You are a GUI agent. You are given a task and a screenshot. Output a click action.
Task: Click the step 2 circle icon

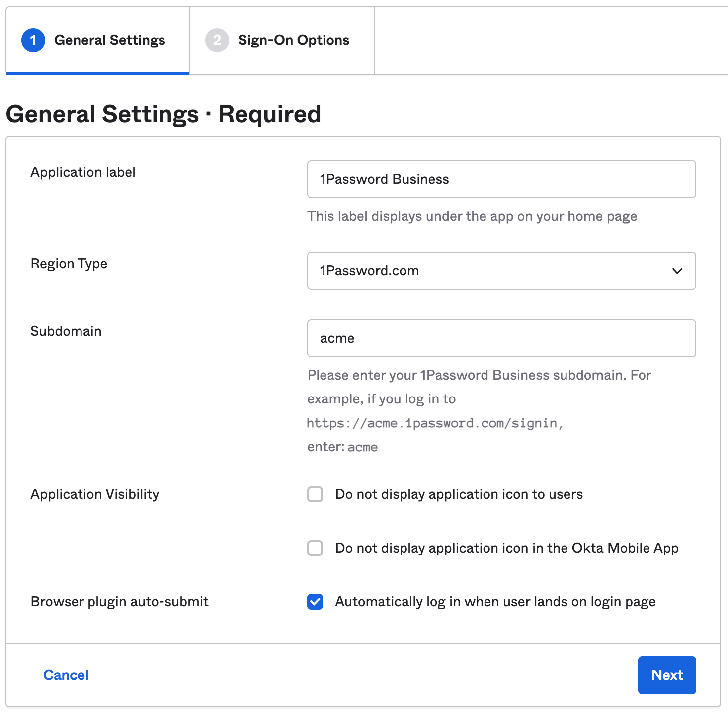217,40
